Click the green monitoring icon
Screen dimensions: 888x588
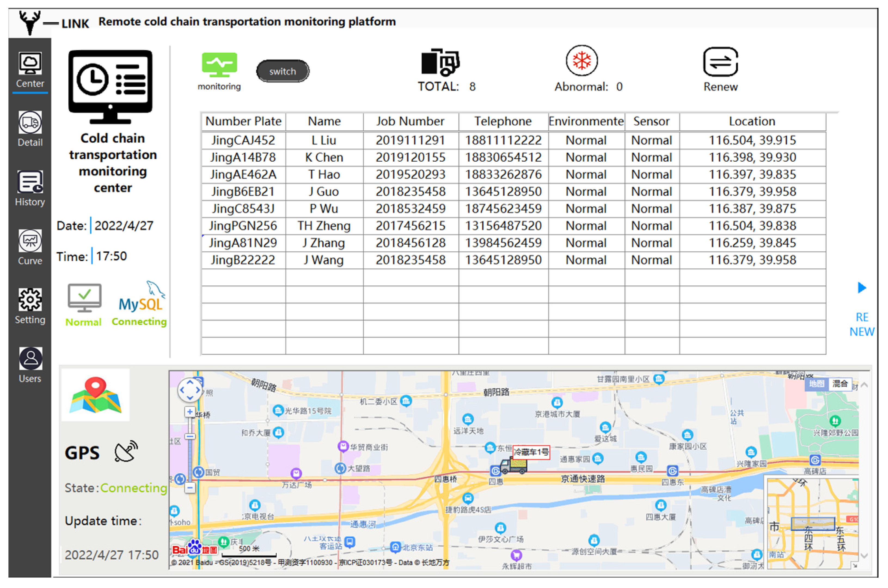(219, 64)
